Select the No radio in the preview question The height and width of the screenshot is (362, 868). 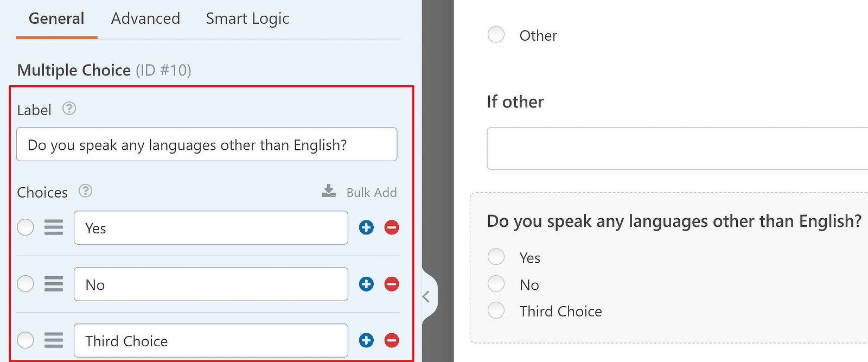[x=496, y=283]
